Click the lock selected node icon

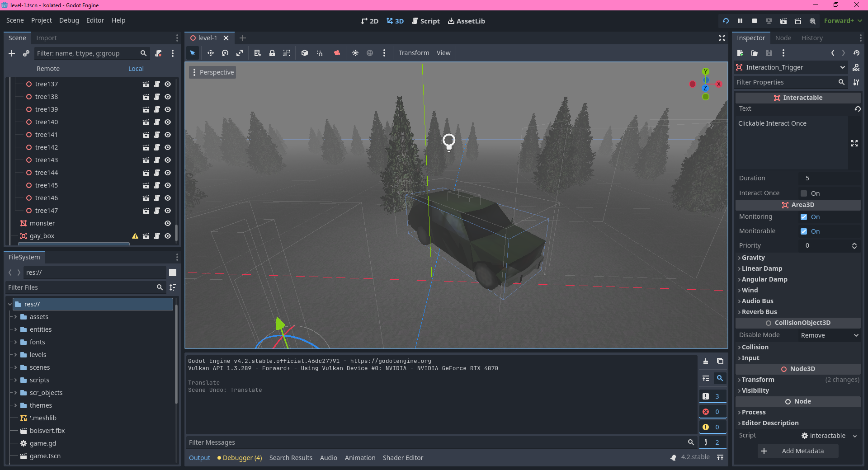(x=272, y=53)
